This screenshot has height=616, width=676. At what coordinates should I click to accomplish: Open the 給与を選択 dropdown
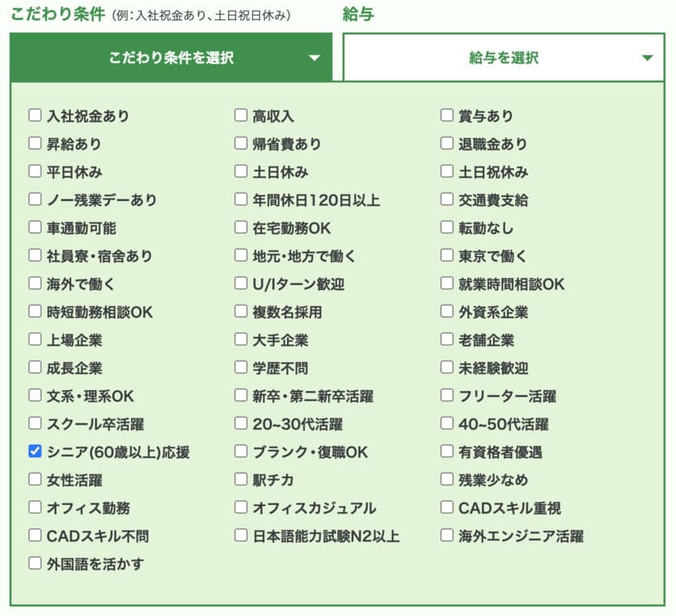tap(504, 57)
